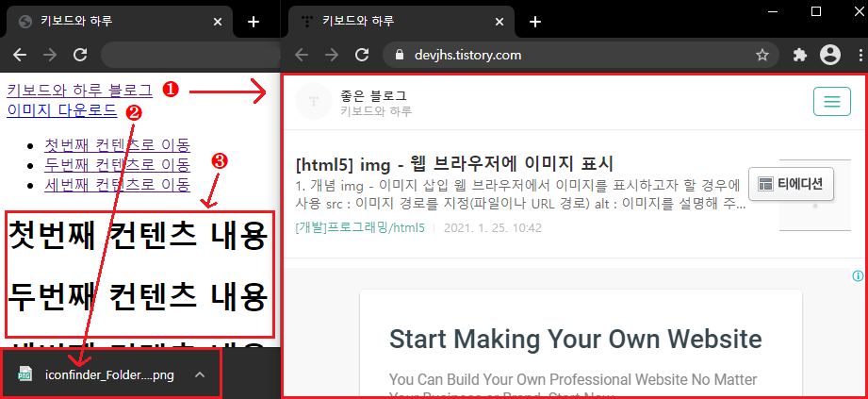This screenshot has width=868, height=399.
Task: Expand download item options chevron
Action: tap(201, 375)
